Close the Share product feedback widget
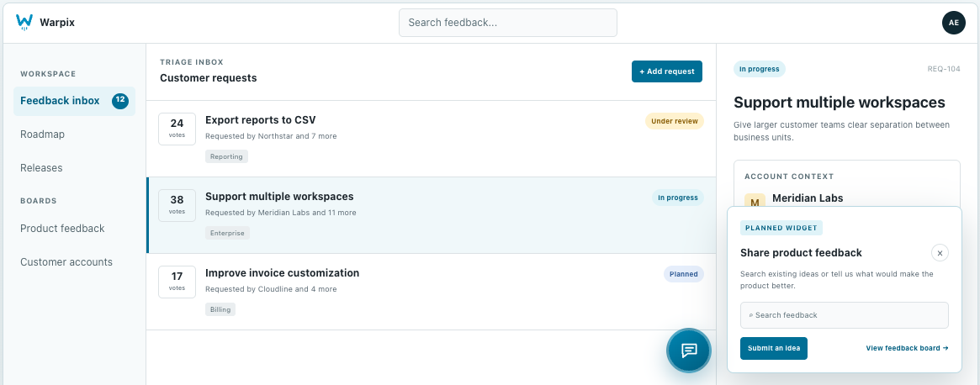980x385 pixels. click(940, 252)
